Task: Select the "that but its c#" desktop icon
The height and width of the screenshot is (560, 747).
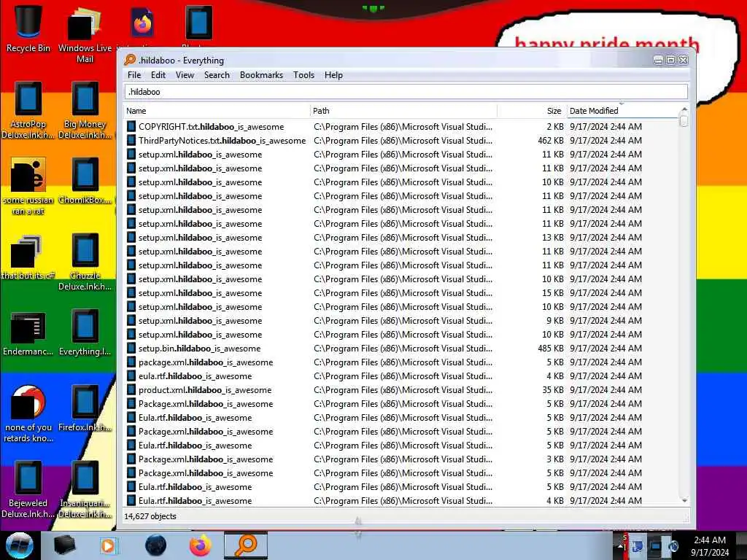Action: (28, 257)
